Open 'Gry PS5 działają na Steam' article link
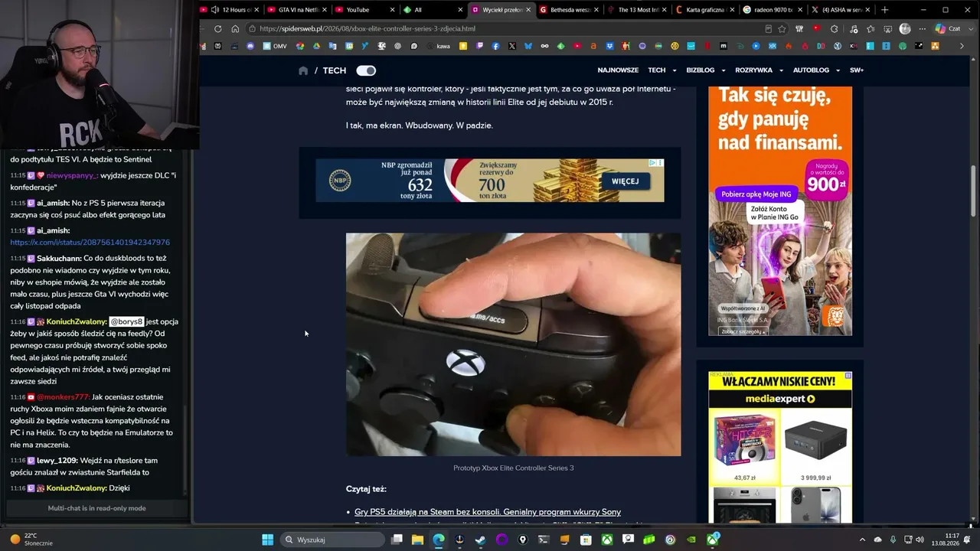The height and width of the screenshot is (551, 980). [488, 512]
